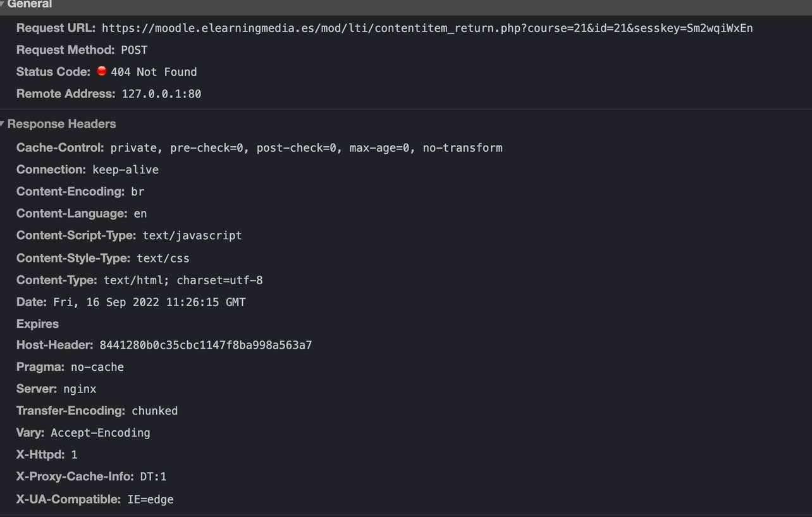Viewport: 812px width, 517px height.
Task: Select the X-UA-Compatible IE=edge value
Action: (151, 500)
